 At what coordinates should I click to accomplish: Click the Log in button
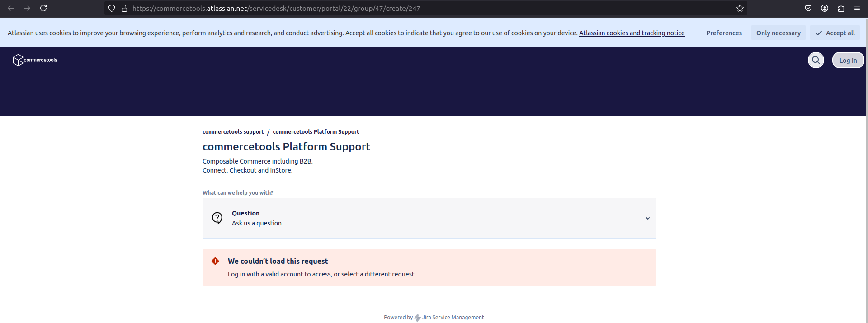(848, 60)
